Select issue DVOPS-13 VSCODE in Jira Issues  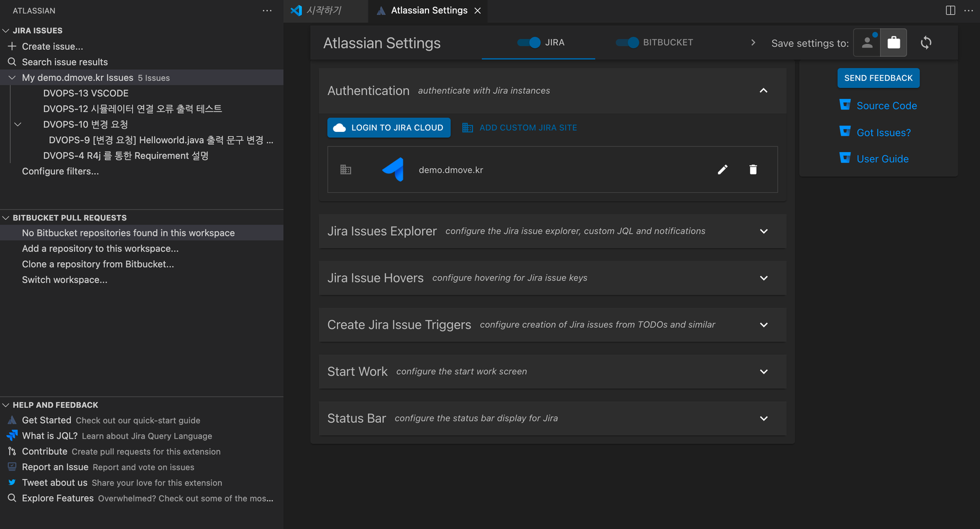click(86, 93)
